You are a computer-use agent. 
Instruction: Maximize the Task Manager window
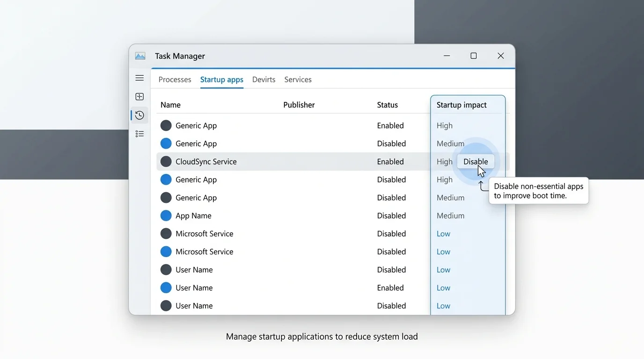pos(474,56)
